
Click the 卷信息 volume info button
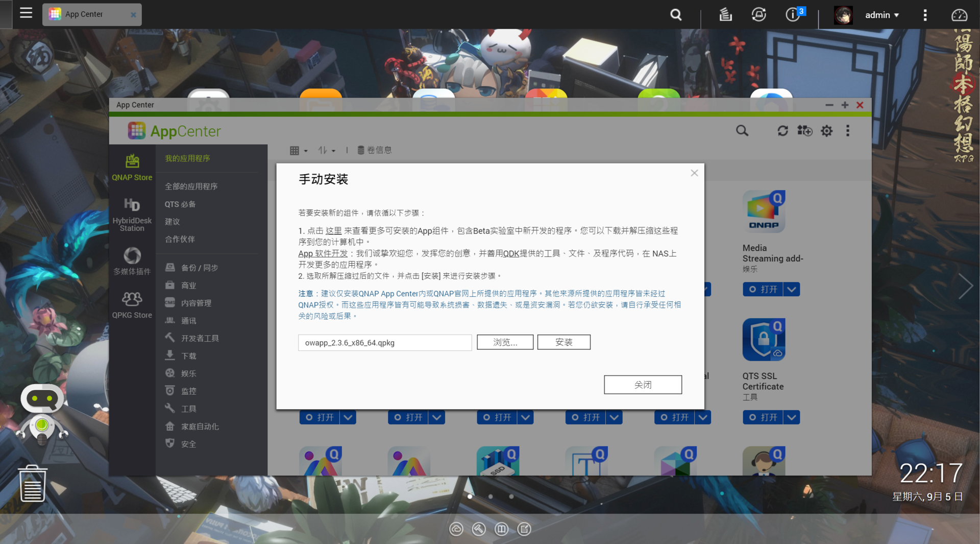[x=375, y=150]
